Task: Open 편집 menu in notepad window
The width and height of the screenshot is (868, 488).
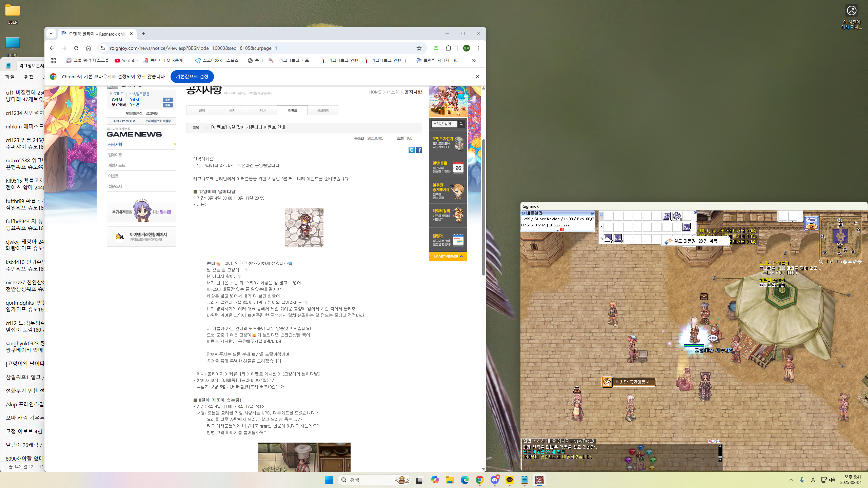Action: point(29,77)
